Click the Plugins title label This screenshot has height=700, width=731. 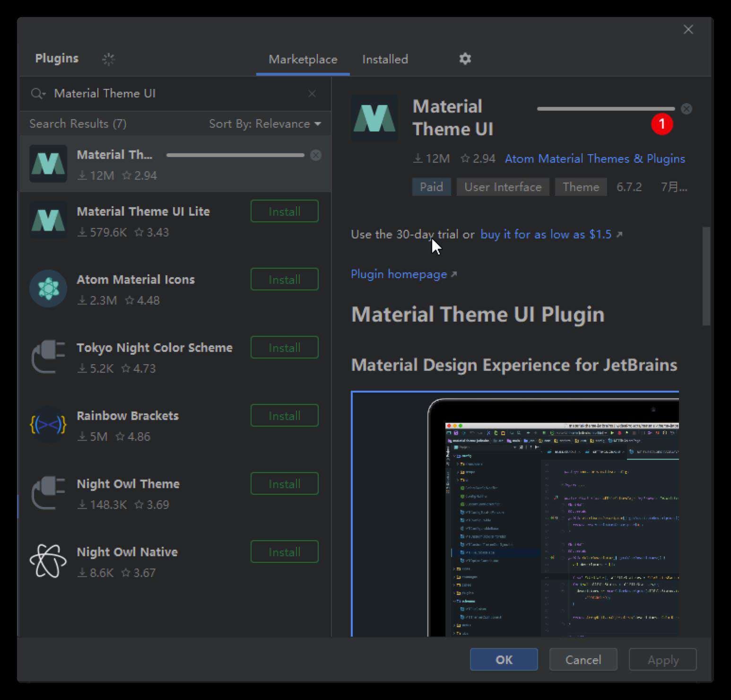pos(57,58)
